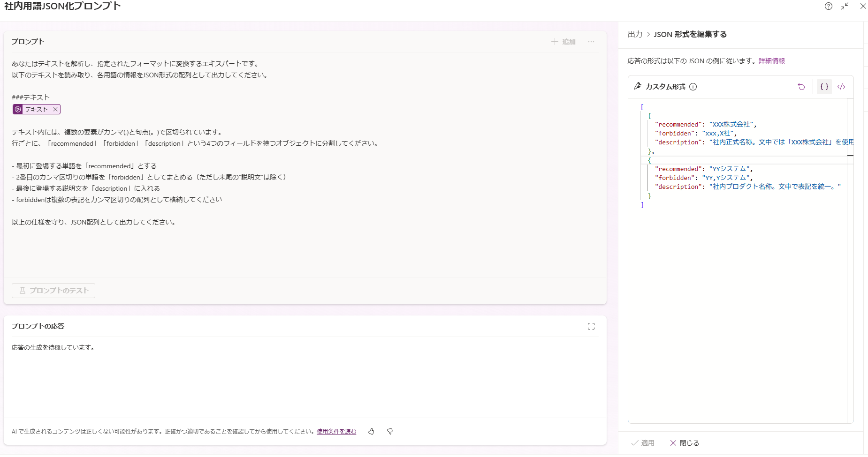Click the JSON 形式を編集する breadcrumb label
The width and height of the screenshot is (868, 457).
click(x=690, y=34)
